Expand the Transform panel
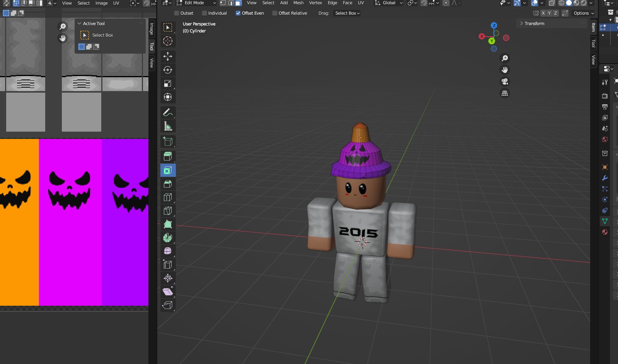Viewport: 618px width, 364px height. 552,24
